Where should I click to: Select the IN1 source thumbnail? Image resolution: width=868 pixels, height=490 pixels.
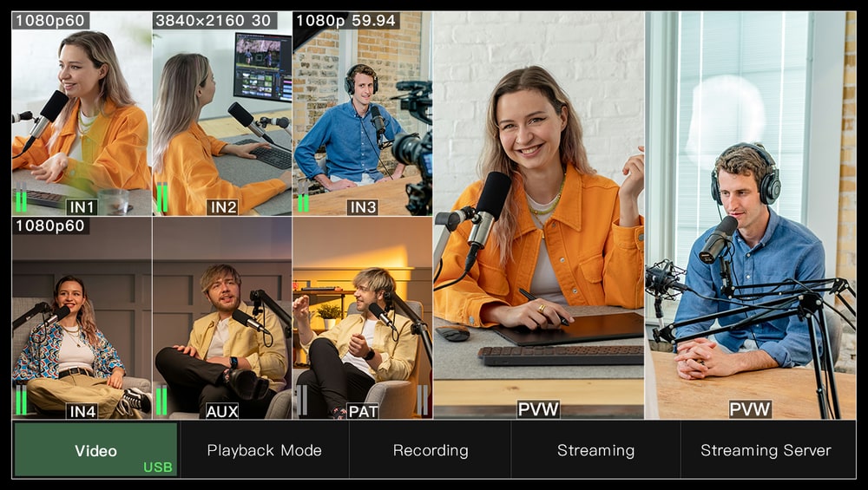(82, 114)
